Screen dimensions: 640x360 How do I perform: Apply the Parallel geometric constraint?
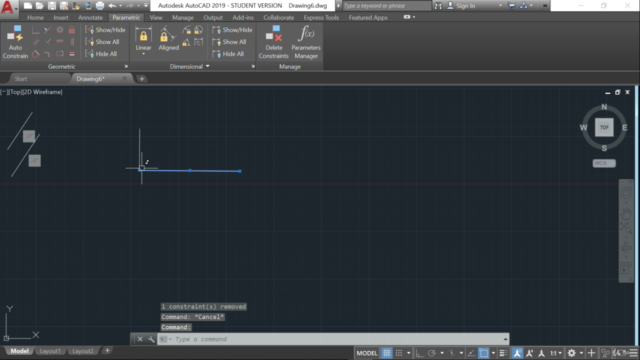pos(36,42)
